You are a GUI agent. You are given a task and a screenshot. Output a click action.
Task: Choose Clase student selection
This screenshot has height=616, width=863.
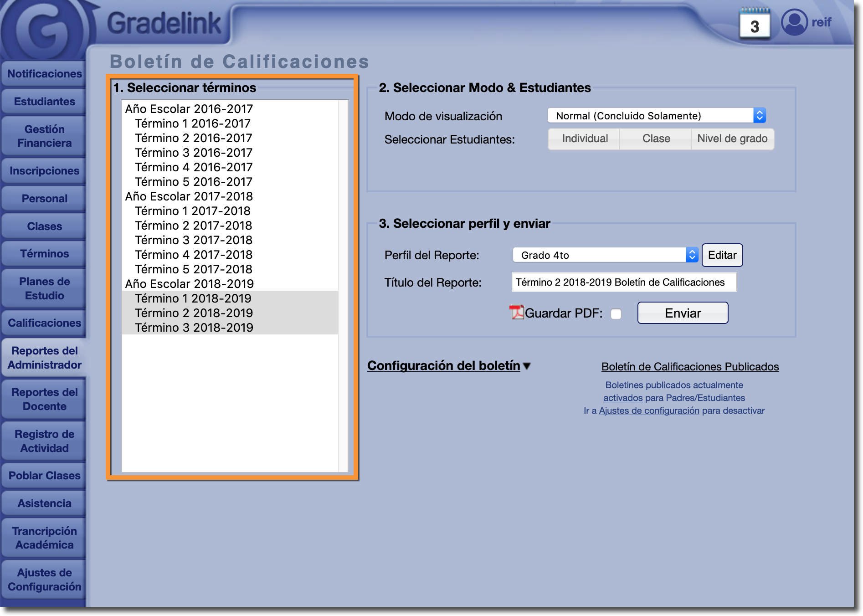pos(656,139)
